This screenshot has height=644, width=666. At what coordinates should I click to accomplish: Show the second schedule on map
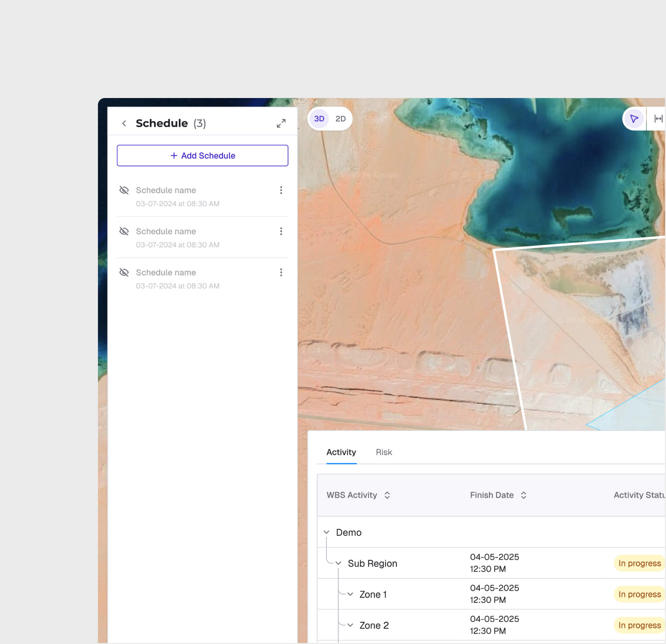coord(124,231)
